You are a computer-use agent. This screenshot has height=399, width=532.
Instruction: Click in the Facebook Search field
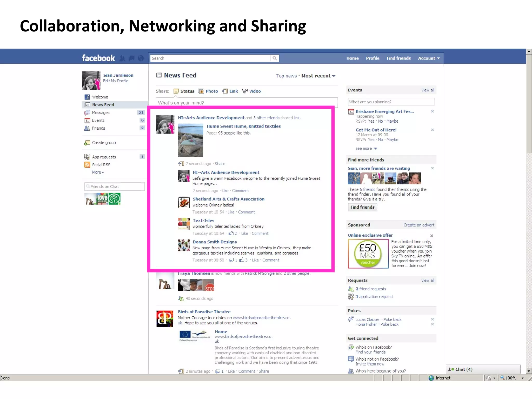(210, 58)
